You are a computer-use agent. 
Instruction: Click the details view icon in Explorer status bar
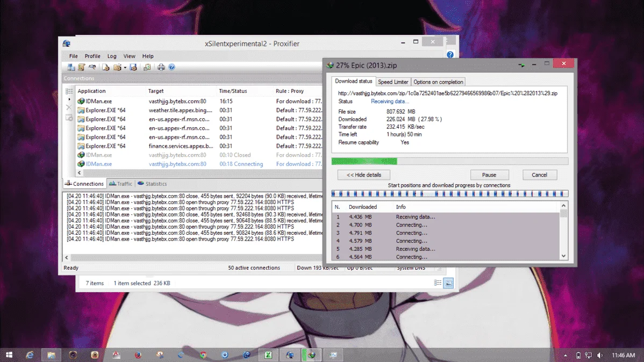tap(438, 283)
